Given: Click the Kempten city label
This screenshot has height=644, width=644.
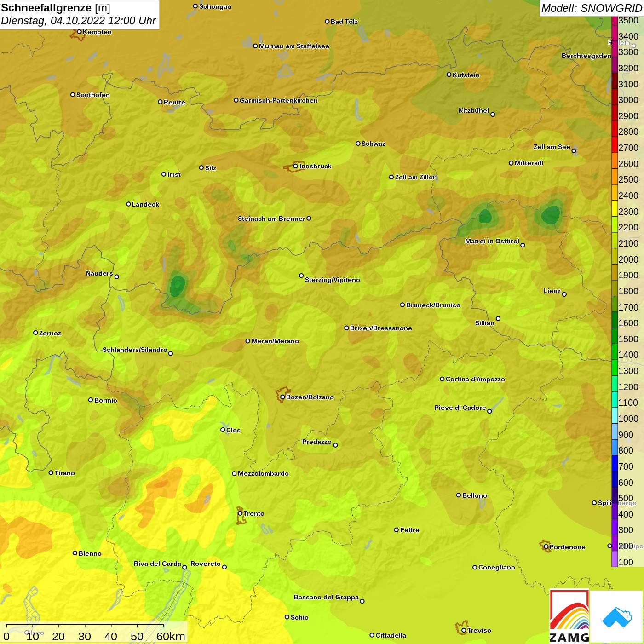Looking at the screenshot, I should click(x=97, y=32).
